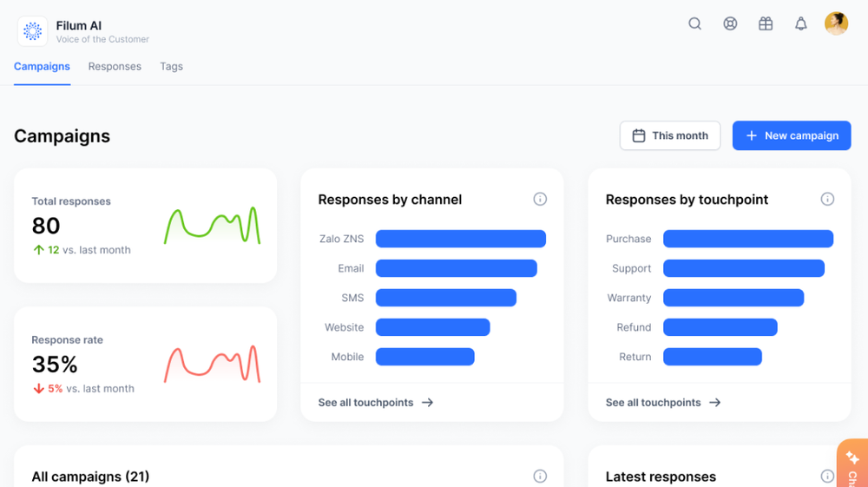This screenshot has height=487, width=868.
Task: Click the Email channel bar
Action: [457, 268]
